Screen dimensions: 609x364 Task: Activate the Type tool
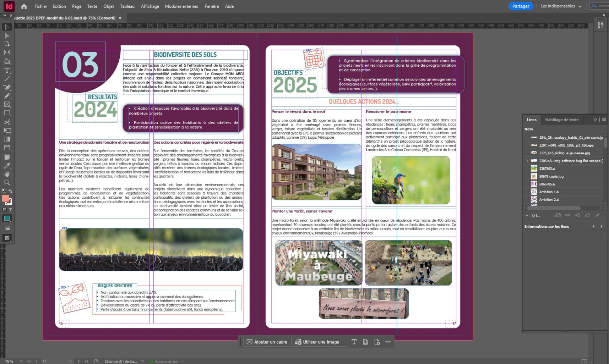point(7,71)
